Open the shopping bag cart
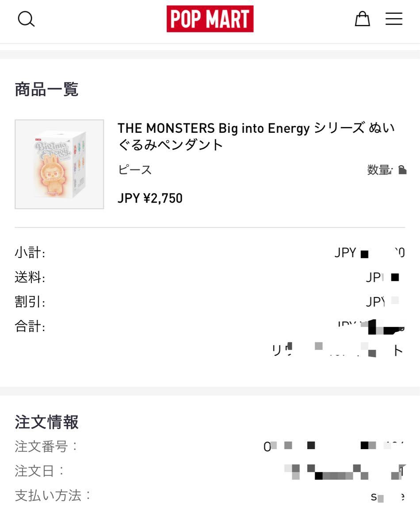The width and height of the screenshot is (420, 531). [x=362, y=19]
